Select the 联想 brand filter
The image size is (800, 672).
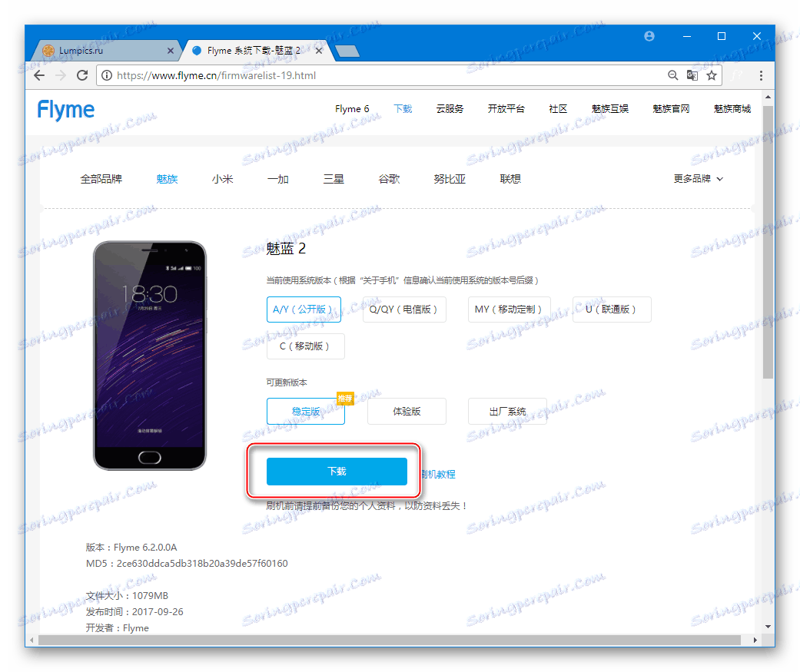click(x=510, y=179)
